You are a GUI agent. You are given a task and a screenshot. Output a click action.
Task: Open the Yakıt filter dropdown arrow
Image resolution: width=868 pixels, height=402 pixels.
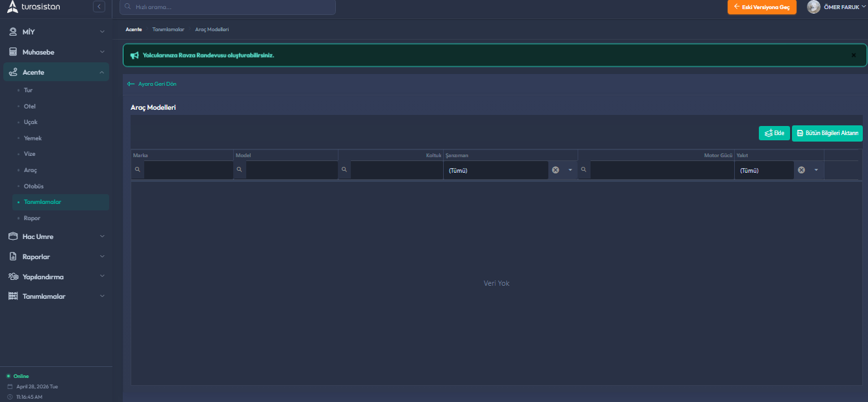816,170
